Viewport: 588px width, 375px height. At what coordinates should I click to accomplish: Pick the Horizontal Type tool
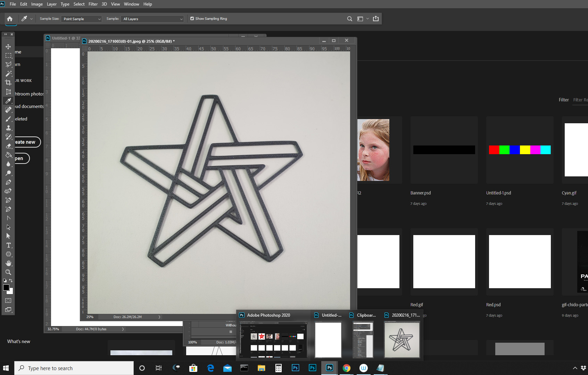point(8,245)
